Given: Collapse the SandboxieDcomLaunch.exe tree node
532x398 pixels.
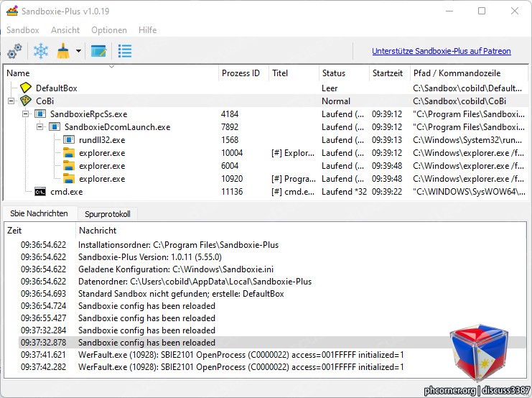Looking at the screenshot, I should click(x=40, y=126).
